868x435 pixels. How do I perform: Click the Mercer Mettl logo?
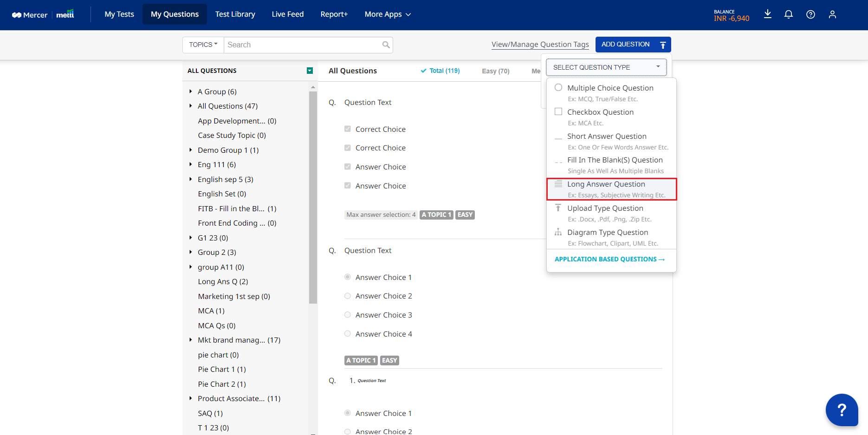tap(43, 15)
